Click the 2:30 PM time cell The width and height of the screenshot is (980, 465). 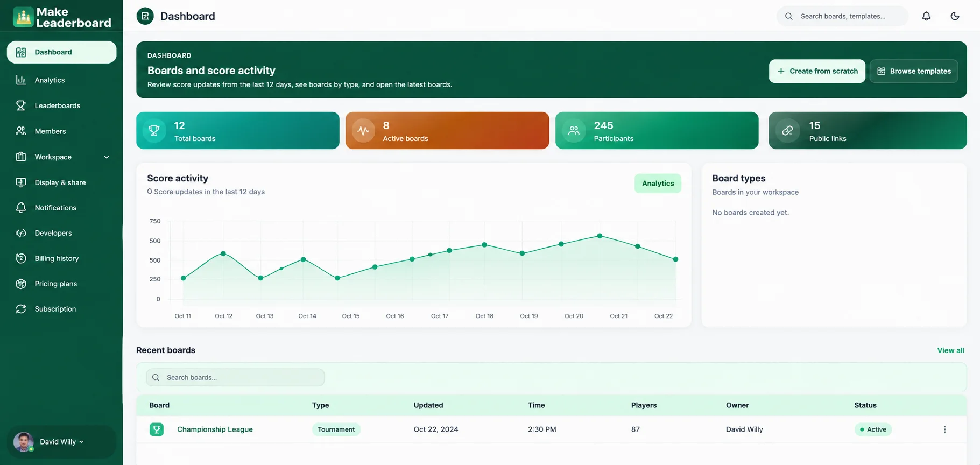tap(542, 429)
